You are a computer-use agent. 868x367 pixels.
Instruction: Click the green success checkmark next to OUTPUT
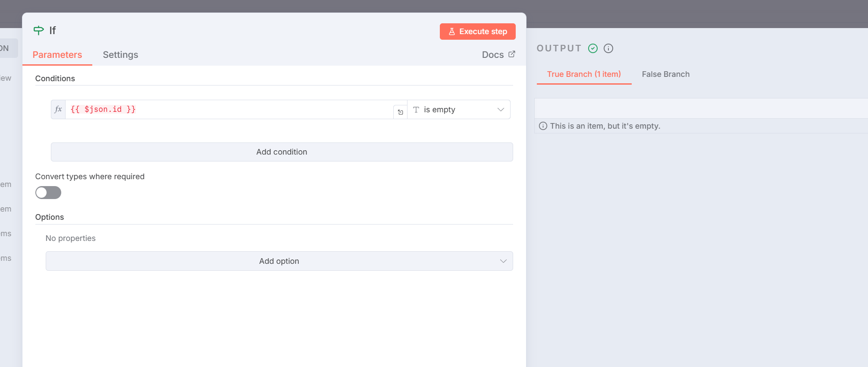[x=593, y=48]
